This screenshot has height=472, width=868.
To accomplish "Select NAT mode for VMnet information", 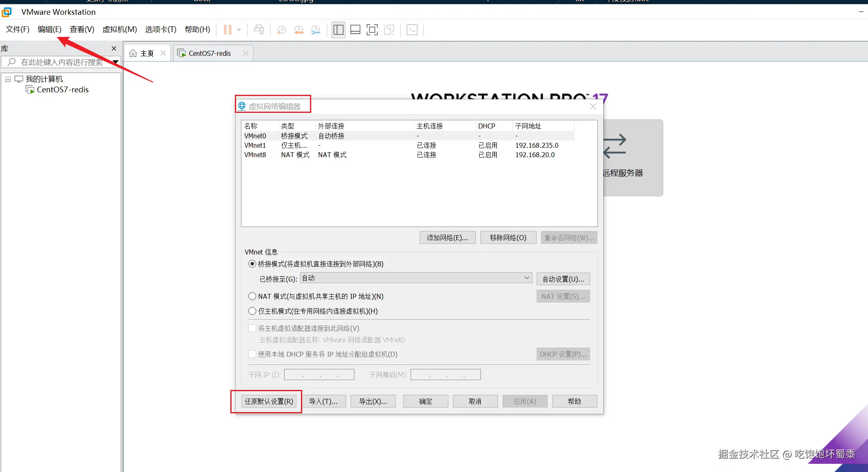I will (x=252, y=296).
